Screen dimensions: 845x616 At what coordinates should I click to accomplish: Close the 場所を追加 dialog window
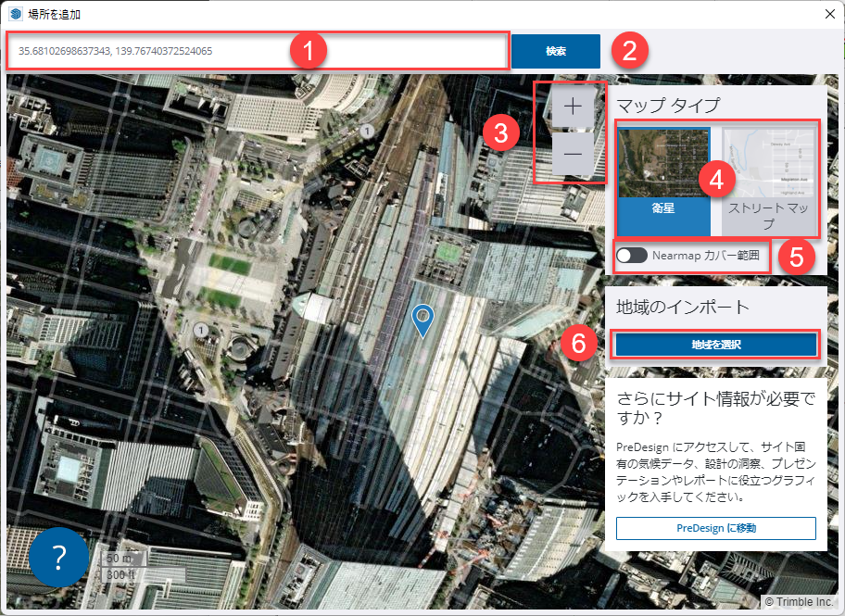click(830, 14)
